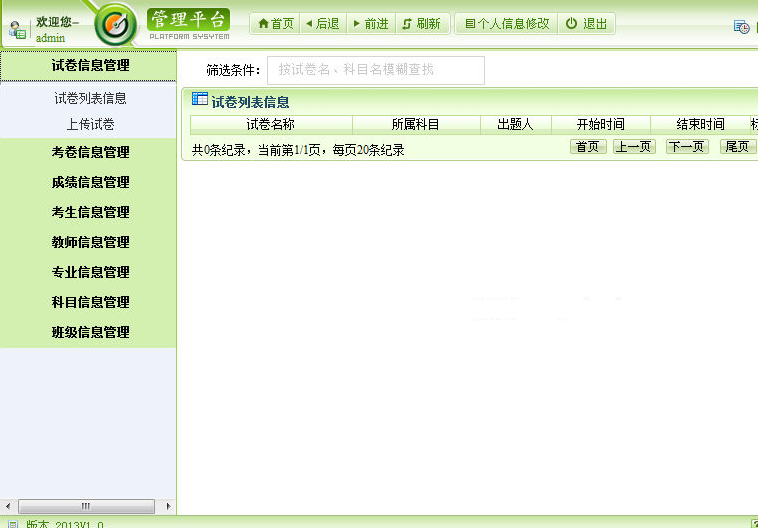The height and width of the screenshot is (528, 758).
Task: Click the table icon beside 试卷列表信息
Action: click(200, 99)
